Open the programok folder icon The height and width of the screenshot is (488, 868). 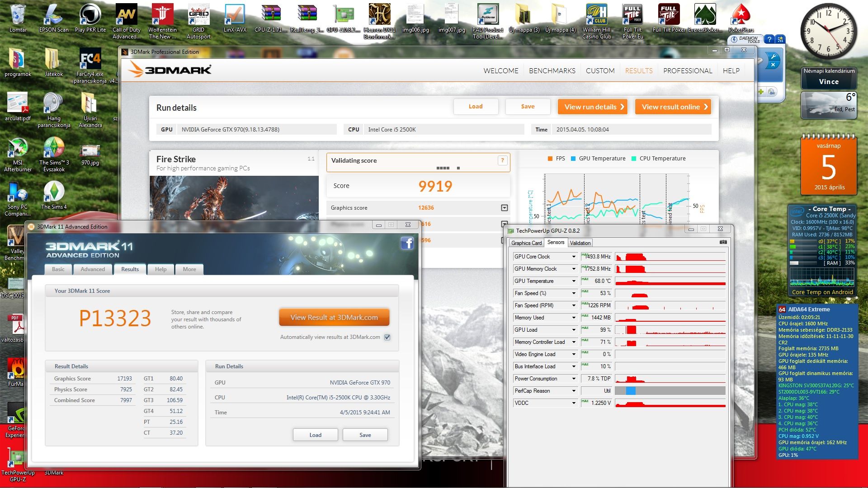pos(18,62)
